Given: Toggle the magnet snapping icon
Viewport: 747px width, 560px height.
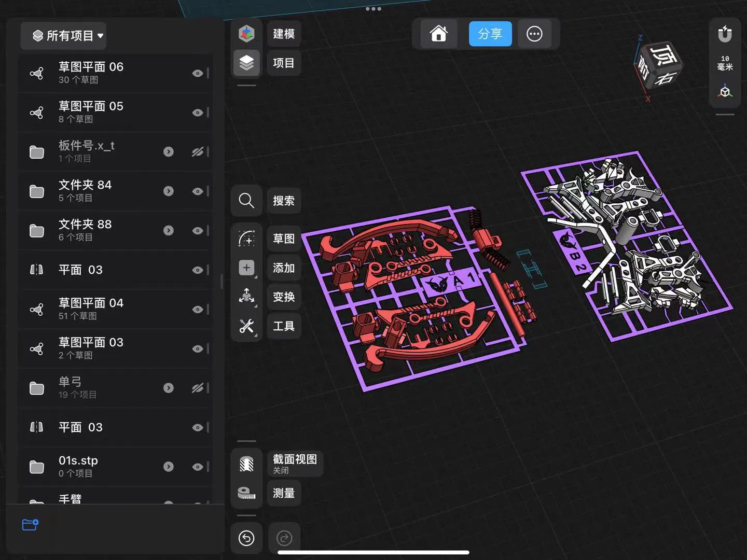Looking at the screenshot, I should tap(725, 34).
